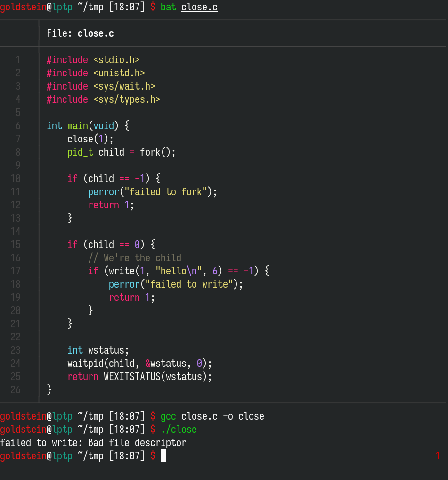Click the #include <stdio.h> line
The height and width of the screenshot is (480, 448).
(93, 59)
